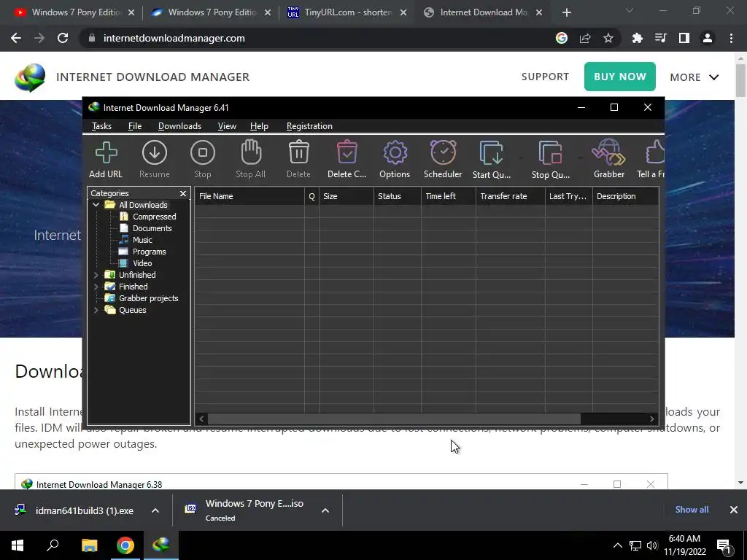
Task: Open options for idman641build3 download item
Action: [x=155, y=510]
